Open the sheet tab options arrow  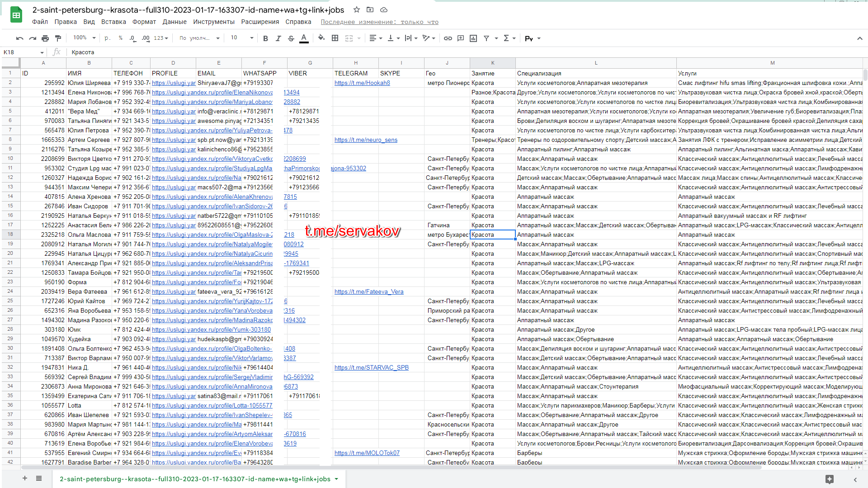coord(336,479)
